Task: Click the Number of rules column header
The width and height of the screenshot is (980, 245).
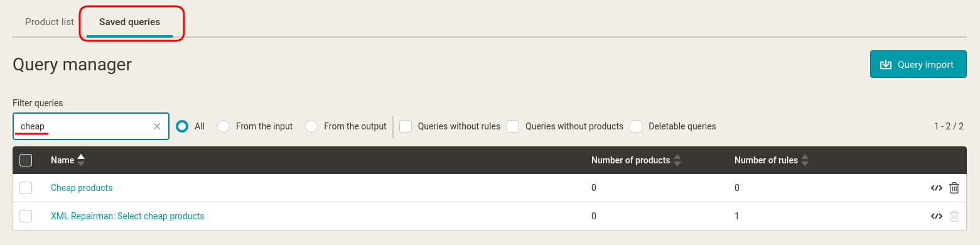Action: 766,160
